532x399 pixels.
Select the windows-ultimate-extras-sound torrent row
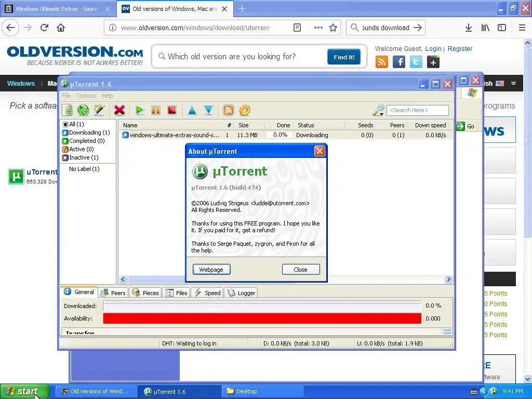(285, 135)
